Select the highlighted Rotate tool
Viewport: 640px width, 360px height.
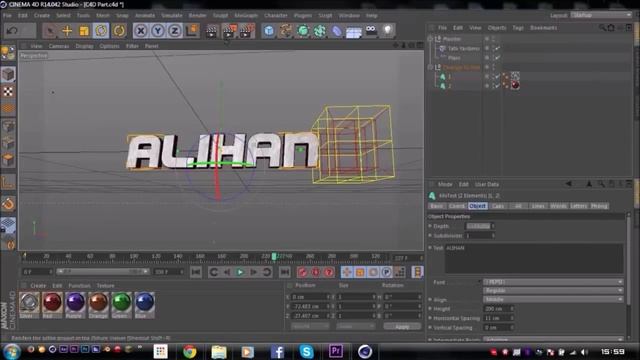(x=101, y=31)
